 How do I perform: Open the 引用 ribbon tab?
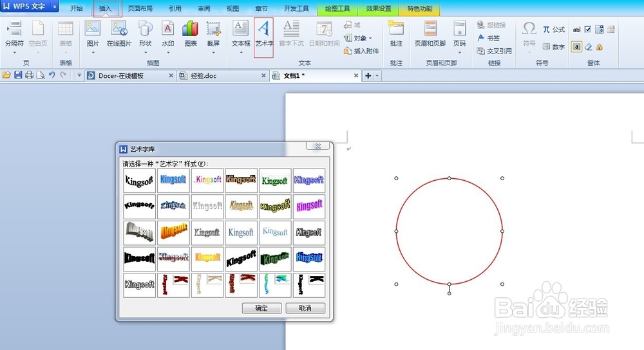coord(175,8)
